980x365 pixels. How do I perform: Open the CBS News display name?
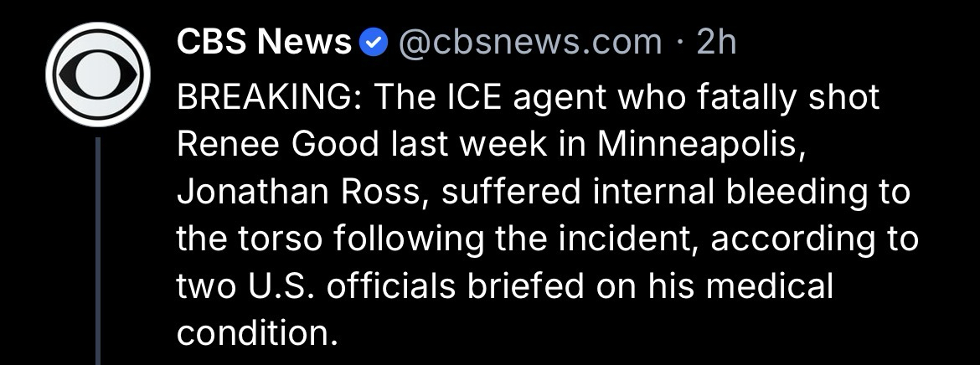[x=264, y=43]
